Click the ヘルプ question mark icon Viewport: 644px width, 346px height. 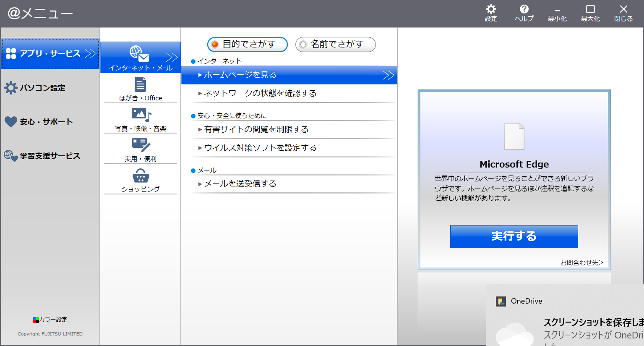click(x=524, y=9)
